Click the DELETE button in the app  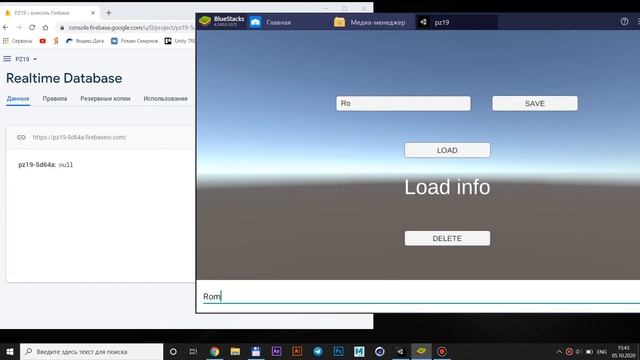(447, 238)
